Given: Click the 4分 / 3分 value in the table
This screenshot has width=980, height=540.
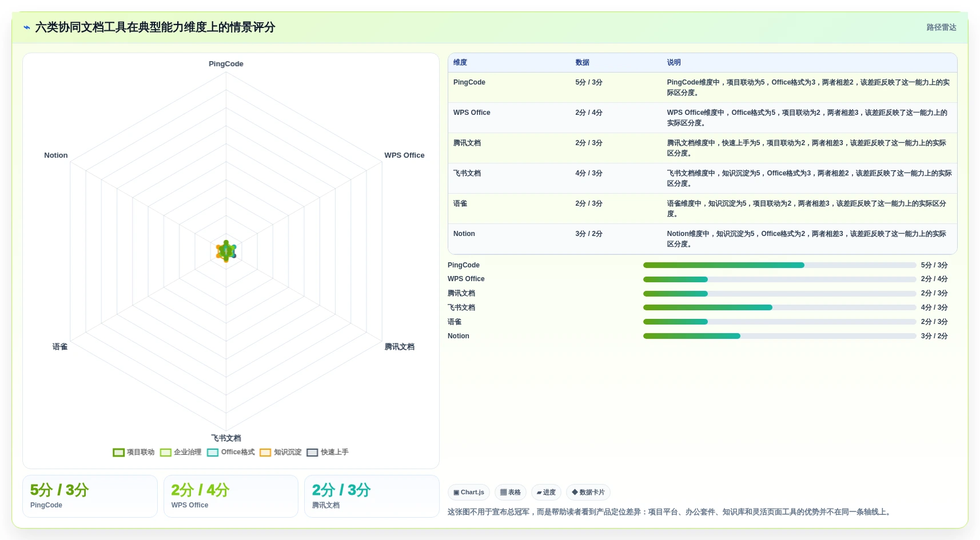Looking at the screenshot, I should pos(589,173).
